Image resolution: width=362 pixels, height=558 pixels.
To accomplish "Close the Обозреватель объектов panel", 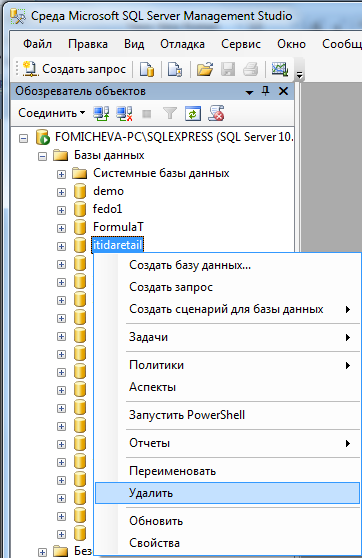I will [283, 91].
